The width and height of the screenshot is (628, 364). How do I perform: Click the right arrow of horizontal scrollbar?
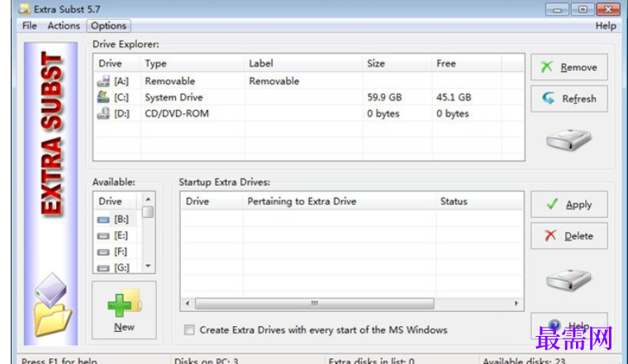coord(516,304)
